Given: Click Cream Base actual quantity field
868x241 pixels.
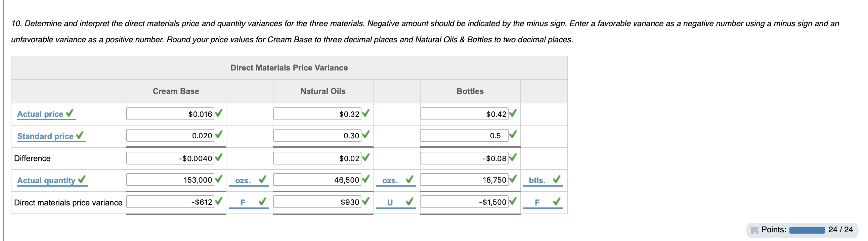Looking at the screenshot, I should (x=170, y=180).
